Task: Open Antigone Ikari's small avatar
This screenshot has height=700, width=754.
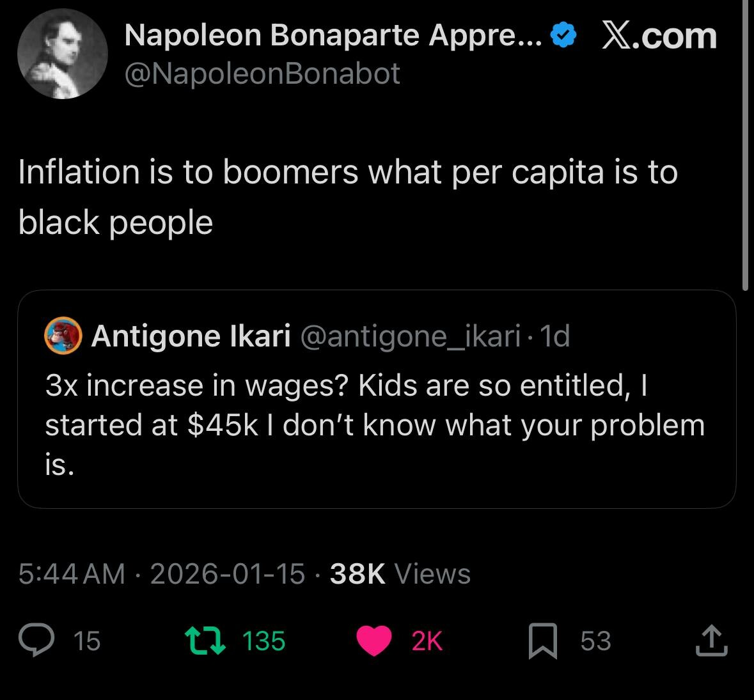Action: point(63,336)
